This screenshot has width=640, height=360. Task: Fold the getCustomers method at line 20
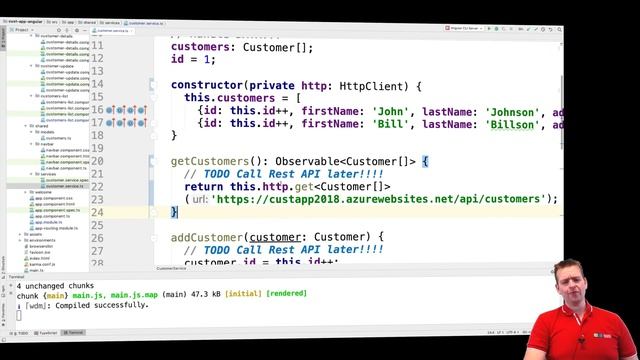pyautogui.click(x=152, y=161)
